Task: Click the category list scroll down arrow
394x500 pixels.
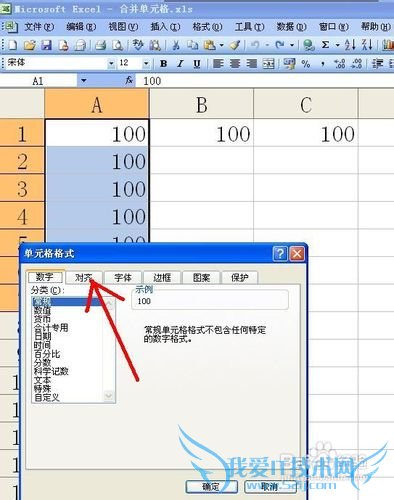Action: [109, 396]
